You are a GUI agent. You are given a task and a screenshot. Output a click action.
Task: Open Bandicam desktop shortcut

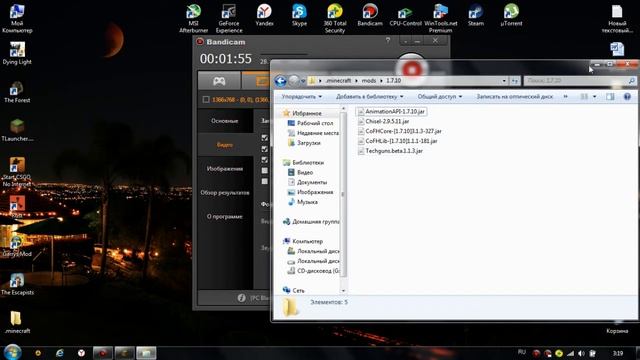pos(370,15)
